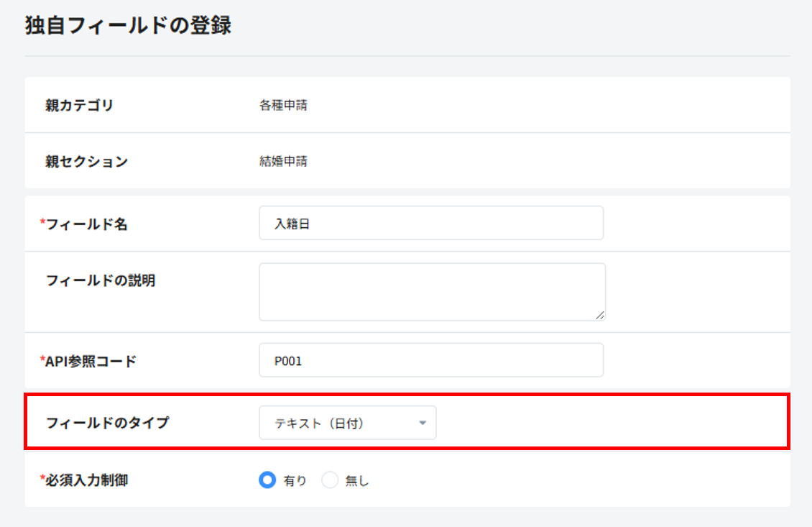Focus the フィールドの説明 text area
The width and height of the screenshot is (812, 527).
click(431, 291)
